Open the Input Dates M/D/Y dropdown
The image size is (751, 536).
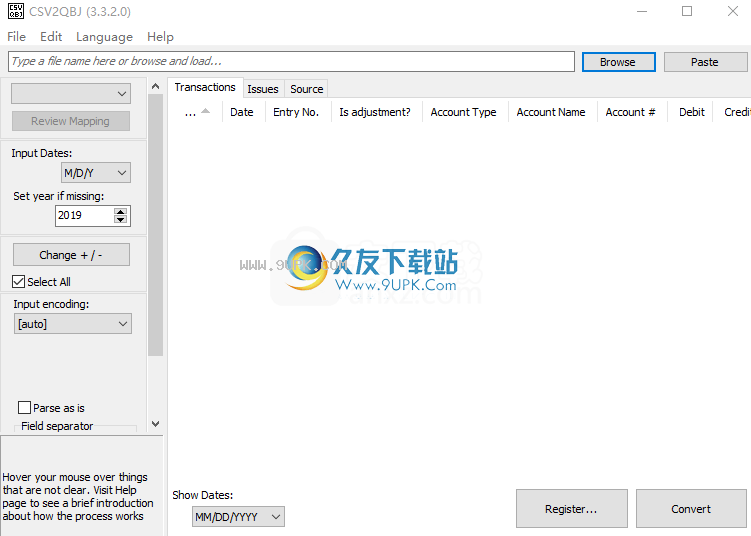(96, 172)
